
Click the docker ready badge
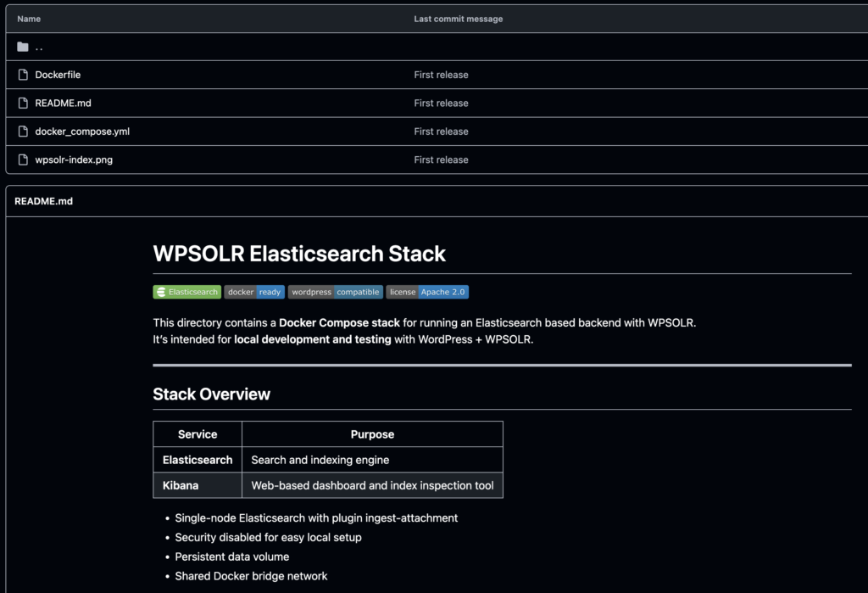pyautogui.click(x=254, y=292)
